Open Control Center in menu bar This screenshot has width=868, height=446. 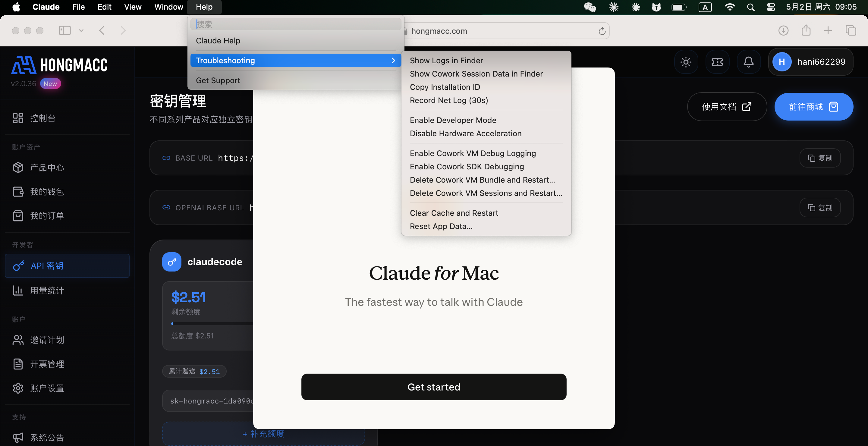pos(771,7)
